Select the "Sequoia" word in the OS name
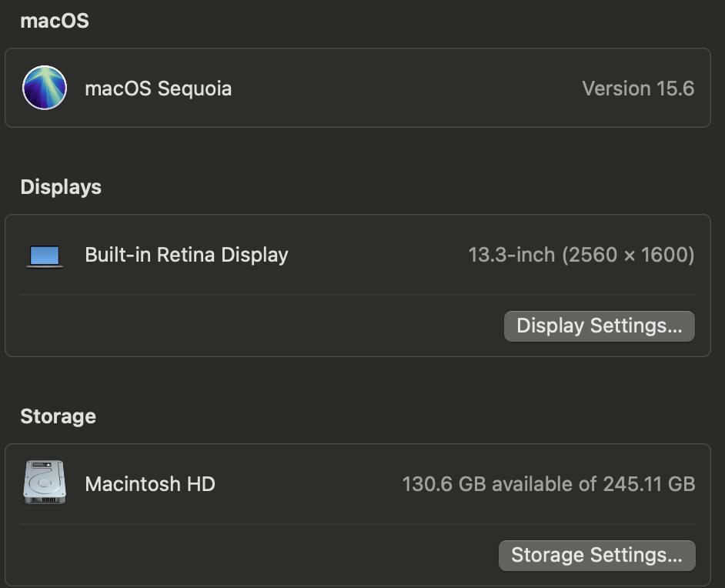 click(x=195, y=89)
